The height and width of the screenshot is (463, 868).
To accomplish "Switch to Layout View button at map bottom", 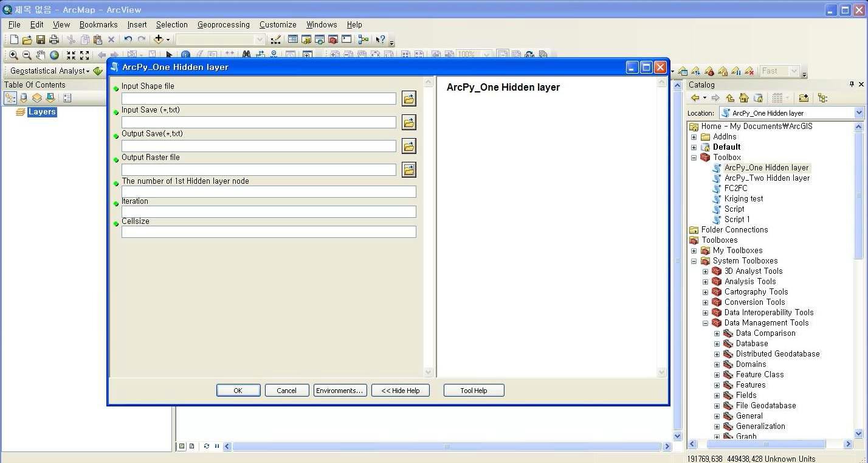I will (x=192, y=446).
